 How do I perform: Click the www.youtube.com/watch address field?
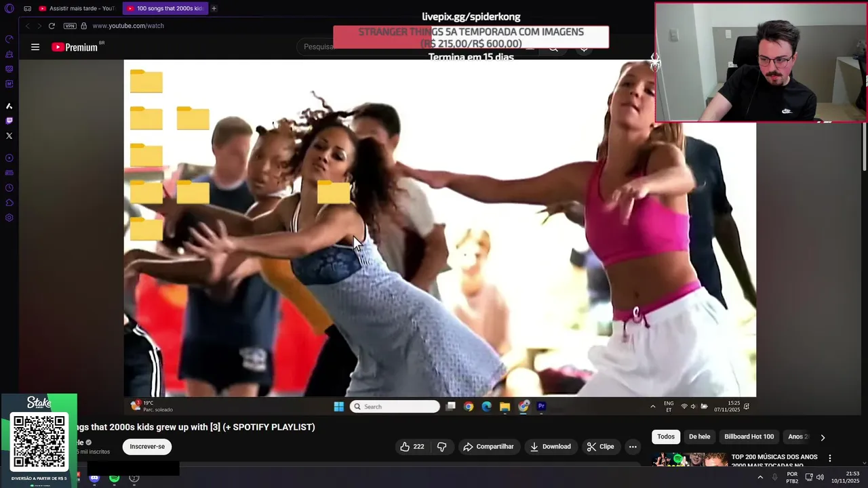tap(128, 26)
